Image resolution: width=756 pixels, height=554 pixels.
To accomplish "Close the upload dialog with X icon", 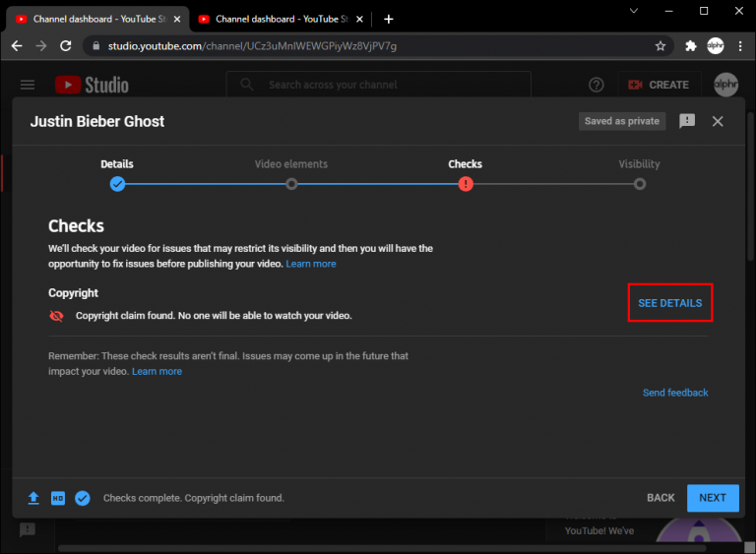I will (x=718, y=121).
